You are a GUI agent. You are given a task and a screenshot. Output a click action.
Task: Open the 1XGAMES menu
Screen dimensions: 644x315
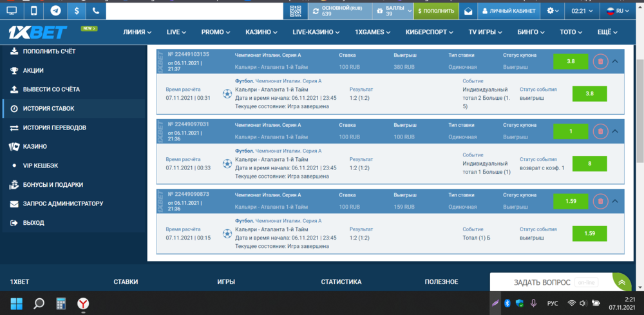(372, 32)
